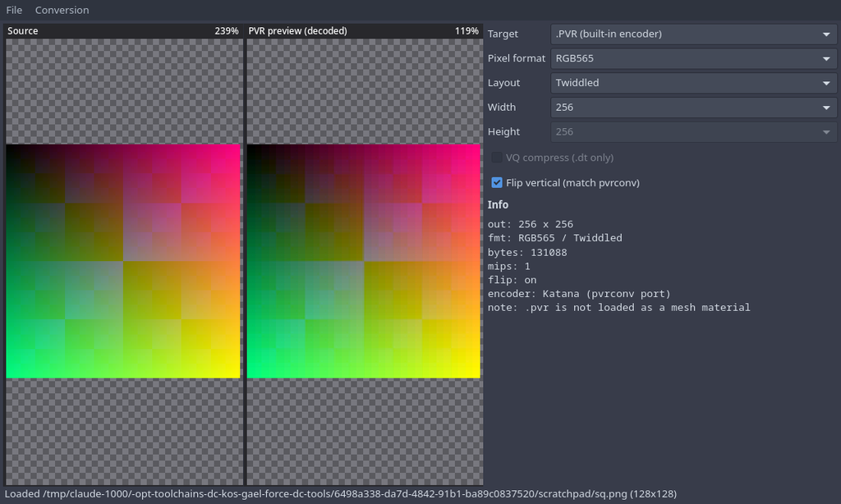This screenshot has width=841, height=504.
Task: Open the Width dropdown showing 256
Action: [x=693, y=108]
